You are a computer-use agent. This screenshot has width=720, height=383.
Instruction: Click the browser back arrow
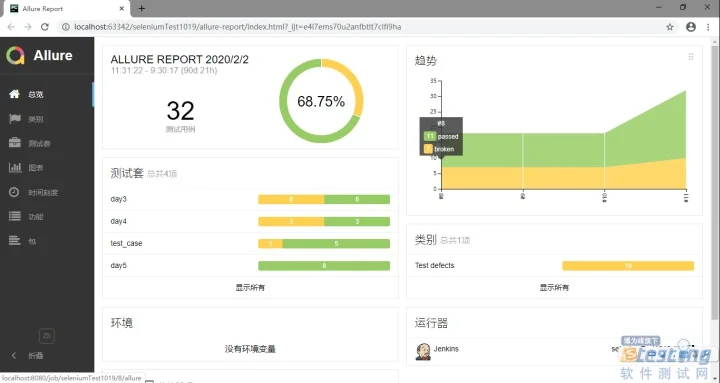click(11, 27)
